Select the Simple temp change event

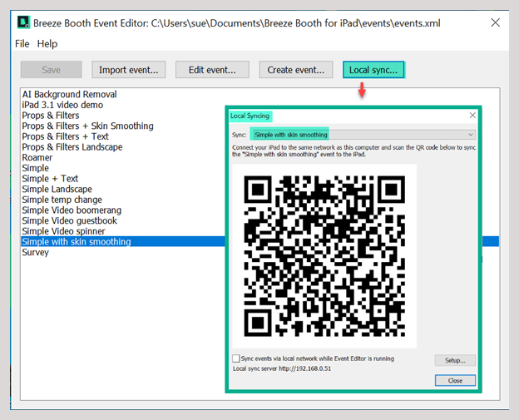pos(62,200)
